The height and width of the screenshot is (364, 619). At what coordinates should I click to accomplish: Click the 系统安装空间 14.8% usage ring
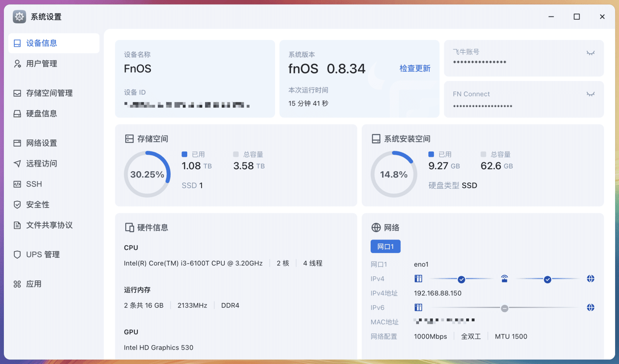[393, 174]
